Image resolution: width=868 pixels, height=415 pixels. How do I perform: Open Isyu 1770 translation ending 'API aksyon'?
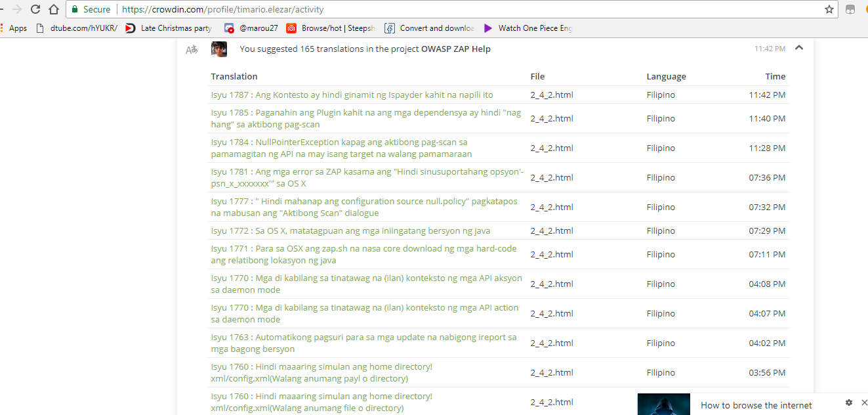tap(366, 284)
